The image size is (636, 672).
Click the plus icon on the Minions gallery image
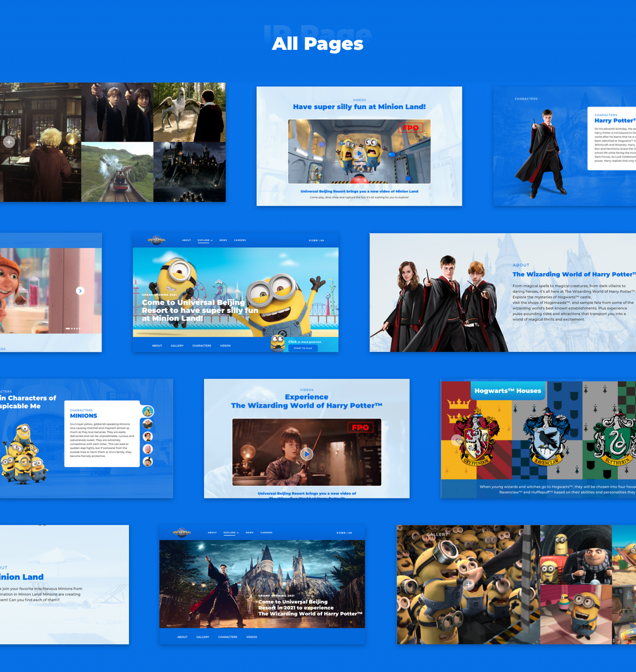468,585
